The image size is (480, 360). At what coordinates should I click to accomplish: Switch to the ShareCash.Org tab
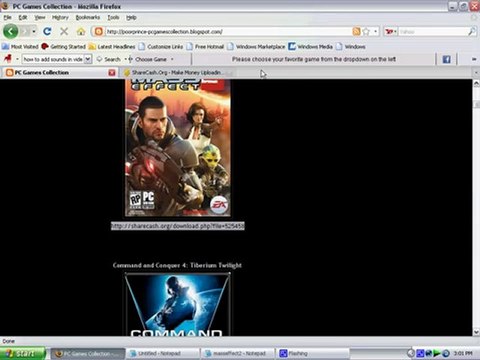pos(177,72)
